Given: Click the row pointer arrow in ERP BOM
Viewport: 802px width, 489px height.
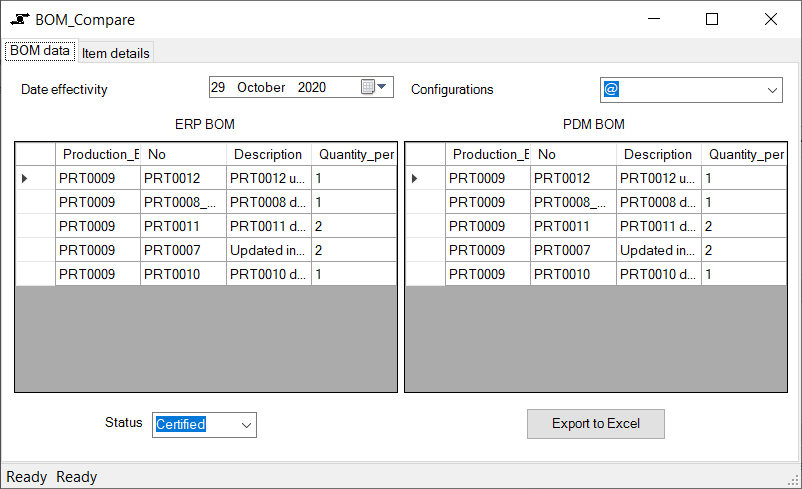Looking at the screenshot, I should pos(25,178).
